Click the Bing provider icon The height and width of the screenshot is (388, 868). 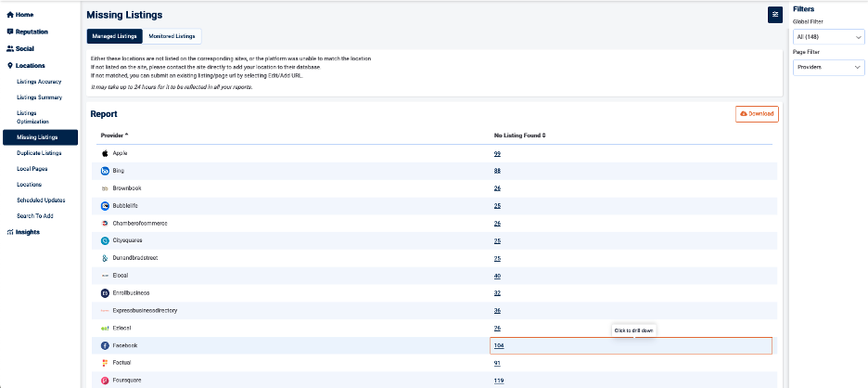coord(105,171)
